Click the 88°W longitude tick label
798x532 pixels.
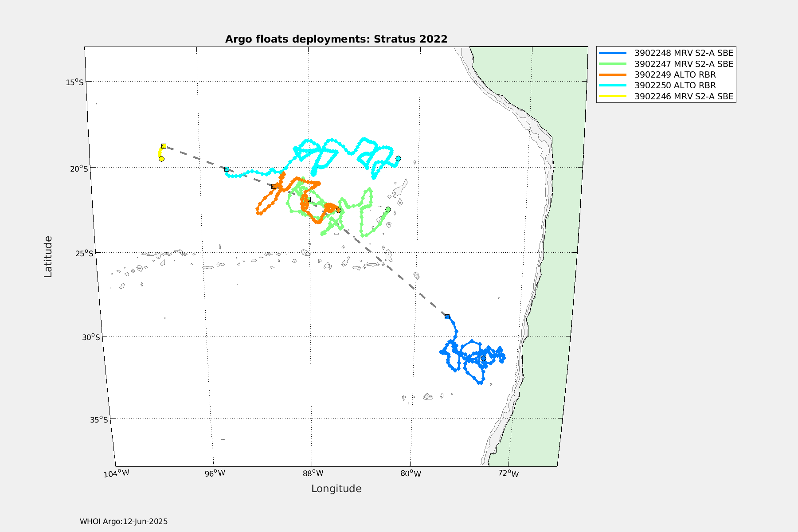313,473
